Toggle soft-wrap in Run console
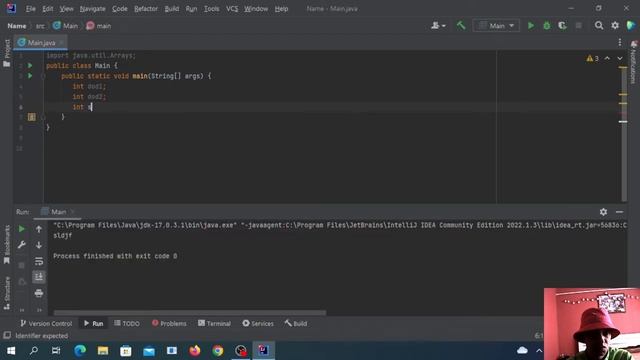The width and height of the screenshot is (640, 360). pos(39,261)
